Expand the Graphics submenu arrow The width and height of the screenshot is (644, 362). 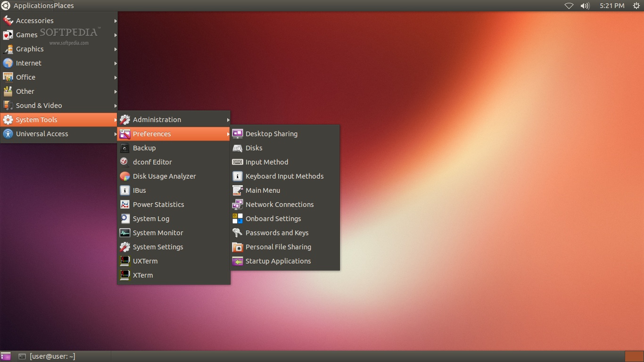pos(115,49)
